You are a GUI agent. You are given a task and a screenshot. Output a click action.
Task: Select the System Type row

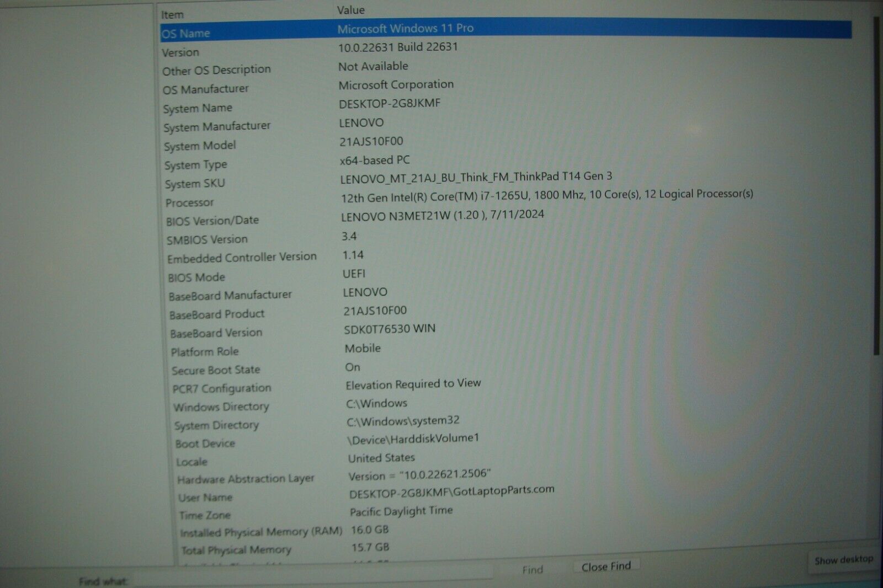195,165
